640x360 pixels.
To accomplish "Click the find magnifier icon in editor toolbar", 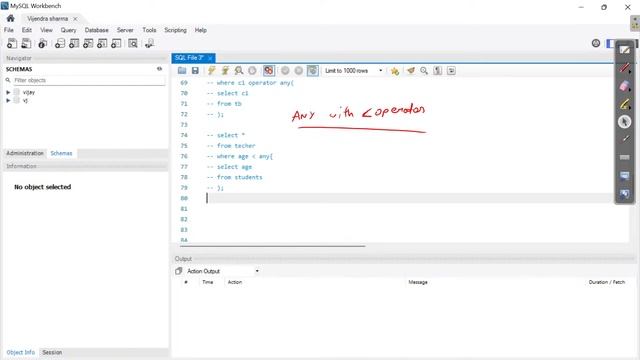I will tap(424, 71).
